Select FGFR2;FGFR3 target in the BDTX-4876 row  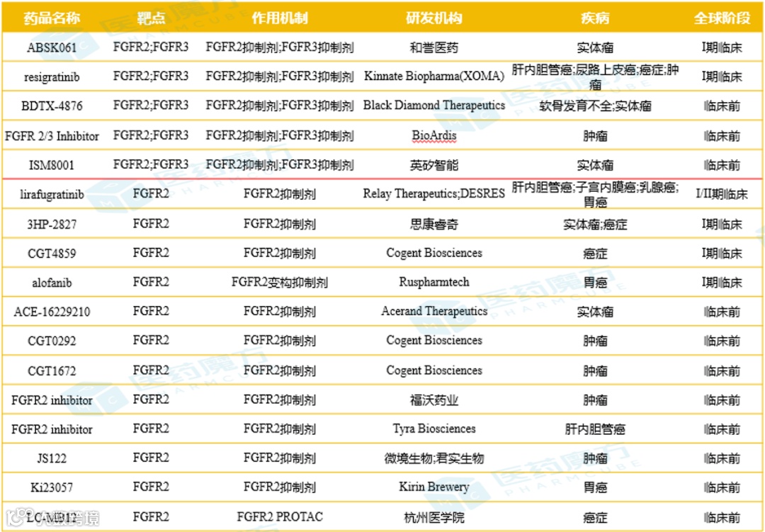(x=151, y=106)
